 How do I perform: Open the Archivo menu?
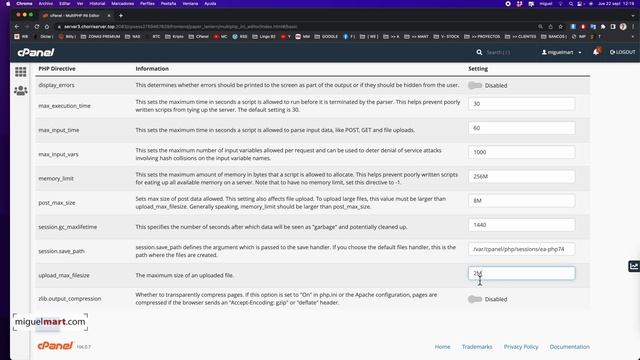tap(46, 4)
